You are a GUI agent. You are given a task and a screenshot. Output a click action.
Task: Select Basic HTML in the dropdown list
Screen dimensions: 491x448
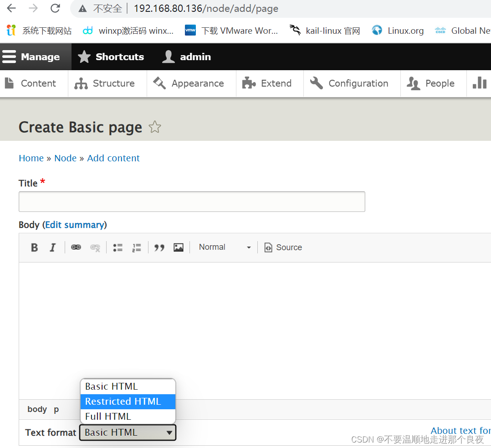[128, 386]
